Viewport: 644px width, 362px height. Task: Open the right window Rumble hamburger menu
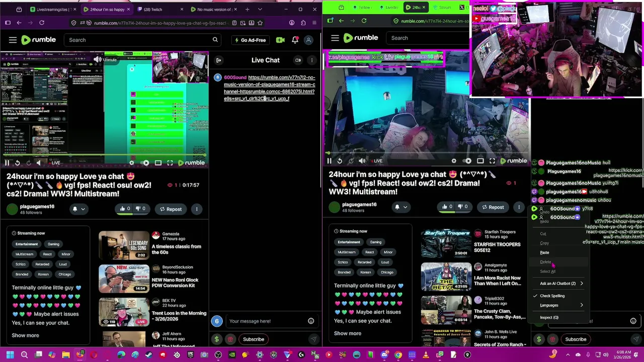coord(335,38)
